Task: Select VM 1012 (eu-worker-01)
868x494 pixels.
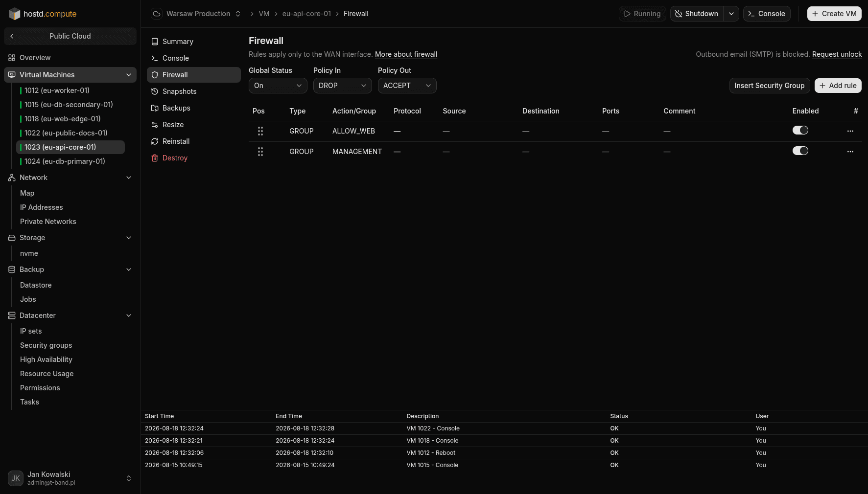Action: click(x=71, y=90)
